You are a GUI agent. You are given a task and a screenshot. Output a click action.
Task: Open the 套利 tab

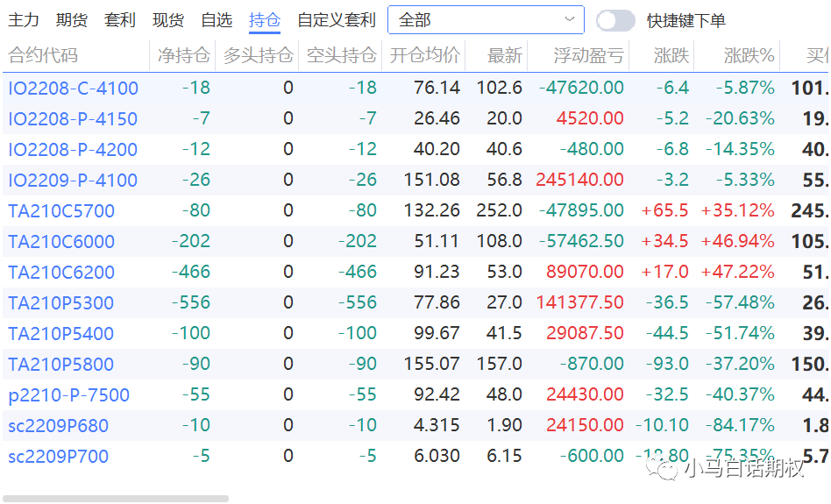[x=120, y=20]
